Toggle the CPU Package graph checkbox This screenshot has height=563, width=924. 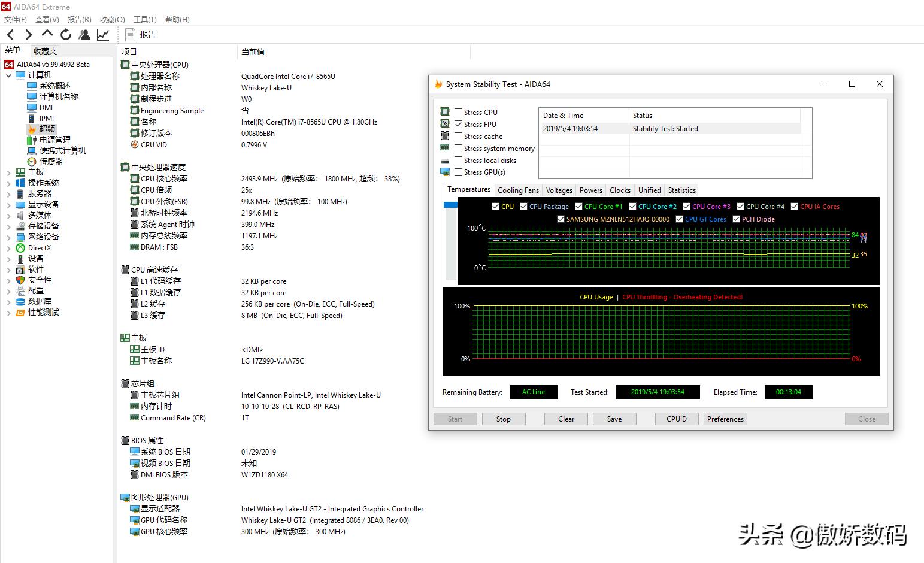[x=523, y=207]
